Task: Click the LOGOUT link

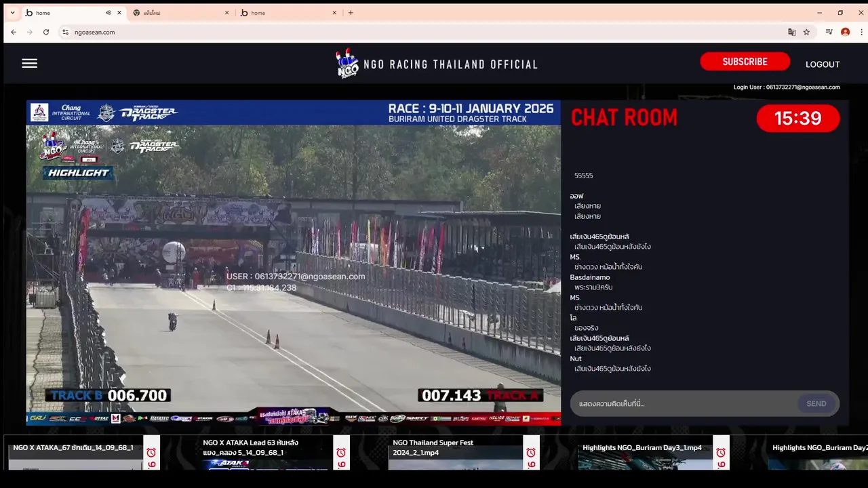Action: coord(823,64)
